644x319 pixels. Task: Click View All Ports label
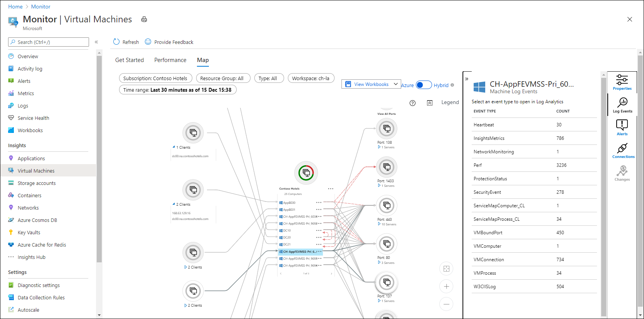(x=387, y=114)
